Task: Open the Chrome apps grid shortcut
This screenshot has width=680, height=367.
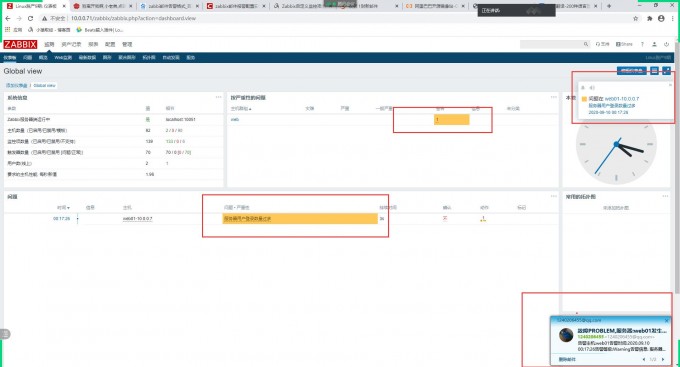Action: coord(8,29)
